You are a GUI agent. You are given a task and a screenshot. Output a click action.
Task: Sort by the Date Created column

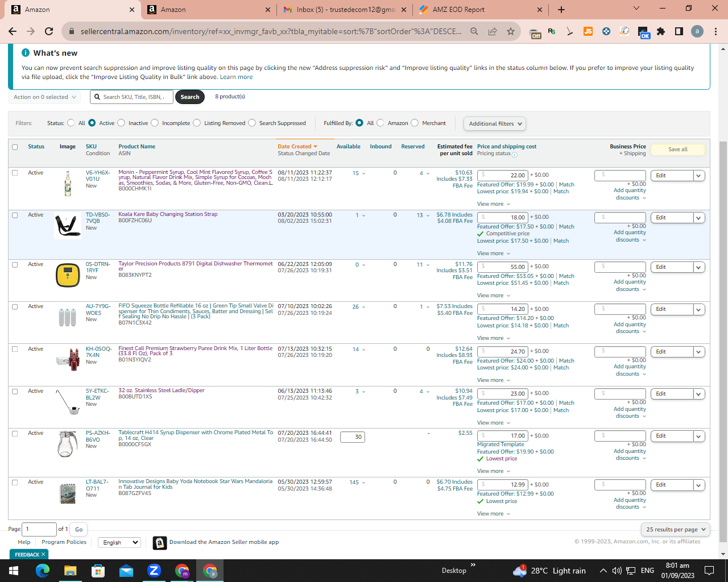(297, 147)
